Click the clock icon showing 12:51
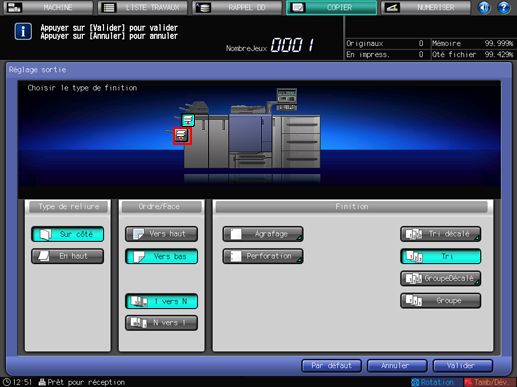This screenshot has width=517, height=387. click(x=6, y=382)
